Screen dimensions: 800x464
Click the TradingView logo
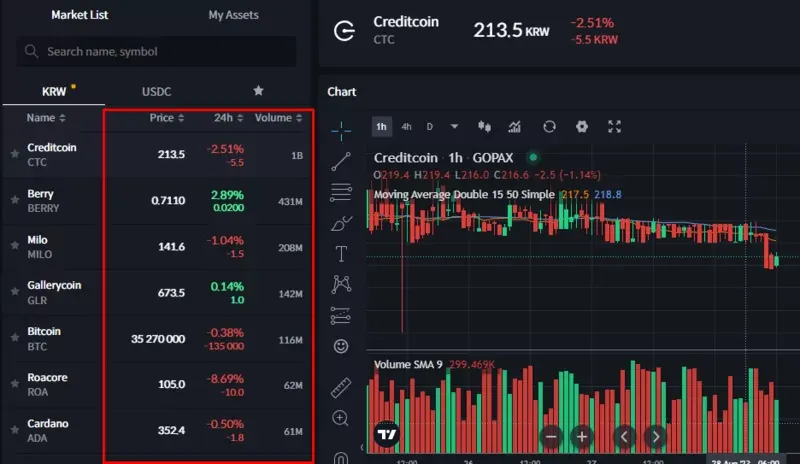click(x=386, y=434)
